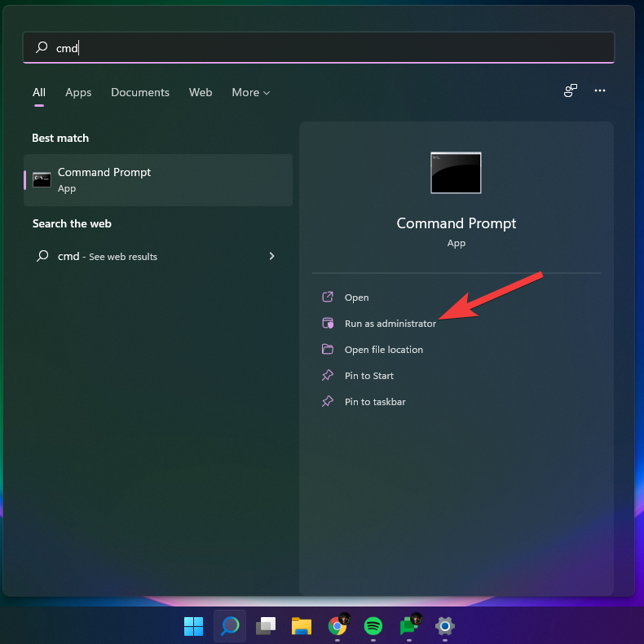This screenshot has width=644, height=644.
Task: Open the three-dot options menu
Action: pos(600,90)
